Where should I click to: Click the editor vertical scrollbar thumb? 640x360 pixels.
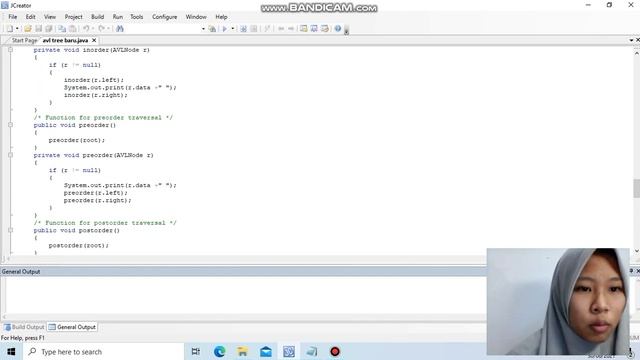pyautogui.click(x=636, y=188)
